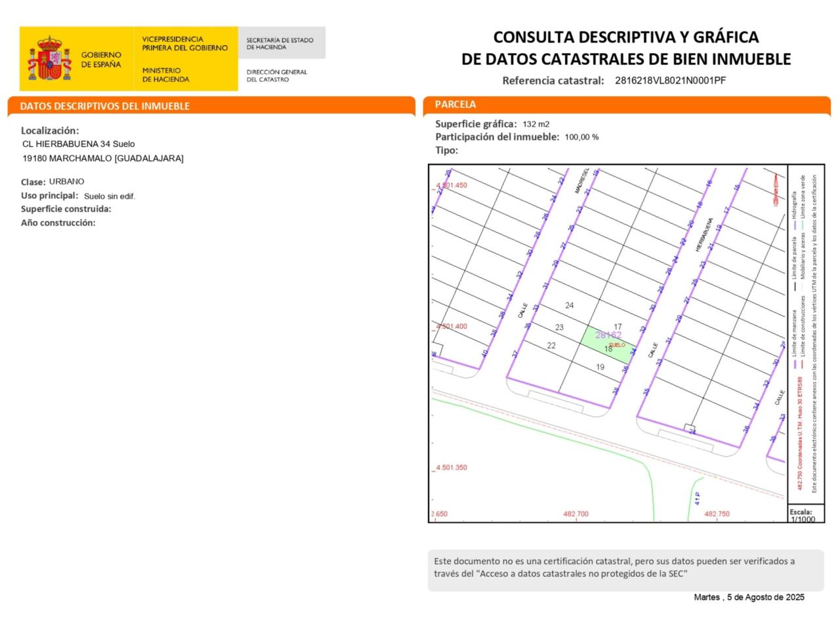The width and height of the screenshot is (840, 630).
Task: Click the 4.501.350 northing label on the map
Action: pos(452,468)
